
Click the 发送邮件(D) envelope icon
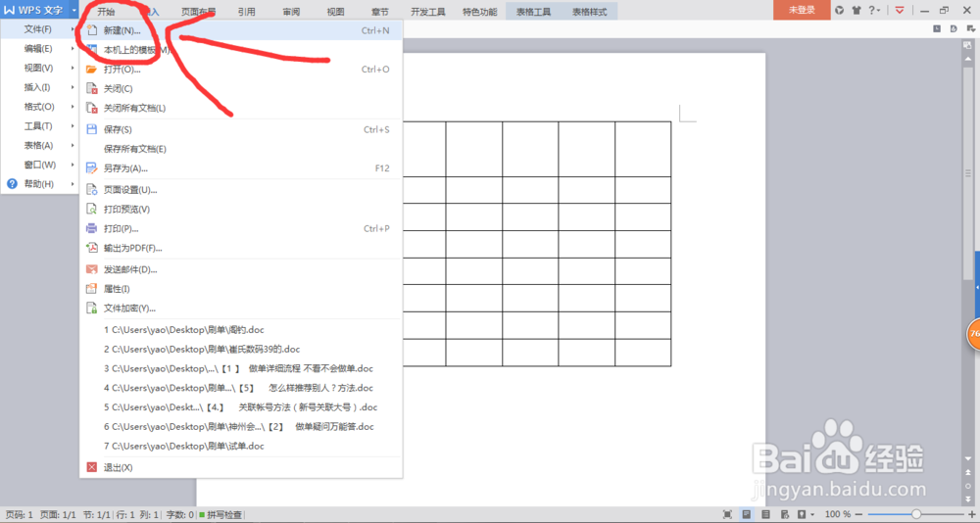(x=92, y=269)
